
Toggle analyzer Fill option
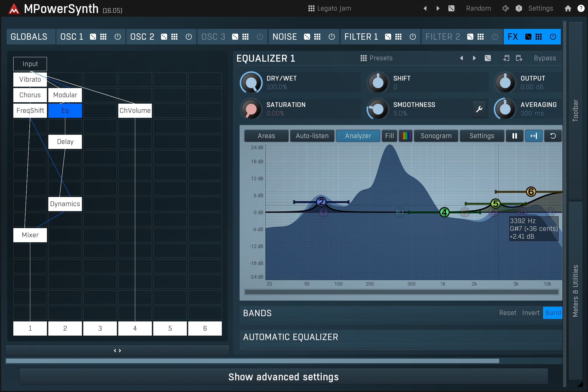pyautogui.click(x=390, y=136)
